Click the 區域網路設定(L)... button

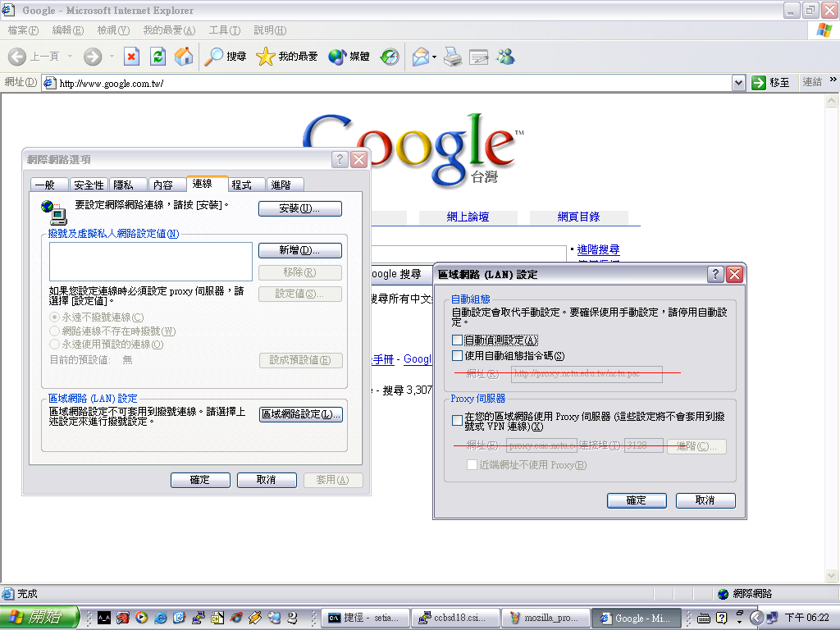click(x=300, y=414)
